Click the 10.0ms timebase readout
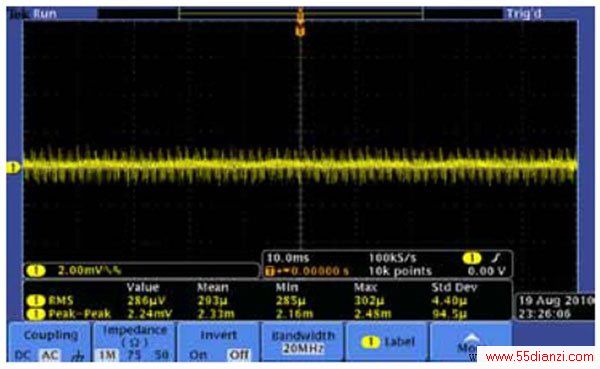The height and width of the screenshot is (369, 600). coord(287,258)
